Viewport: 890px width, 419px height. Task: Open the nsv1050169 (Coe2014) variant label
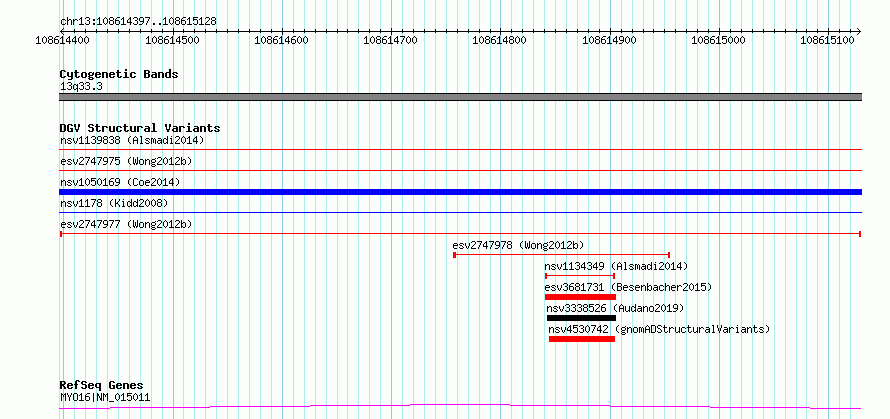point(120,182)
